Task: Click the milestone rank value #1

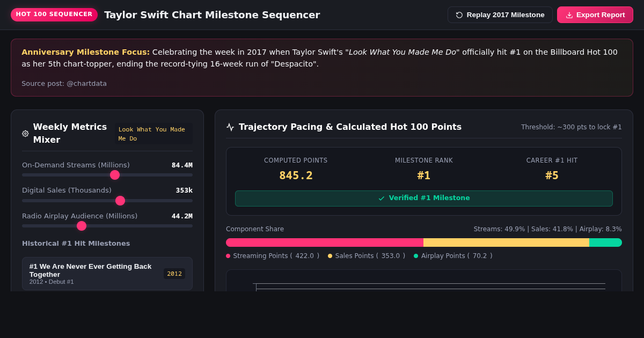Action: (424, 175)
